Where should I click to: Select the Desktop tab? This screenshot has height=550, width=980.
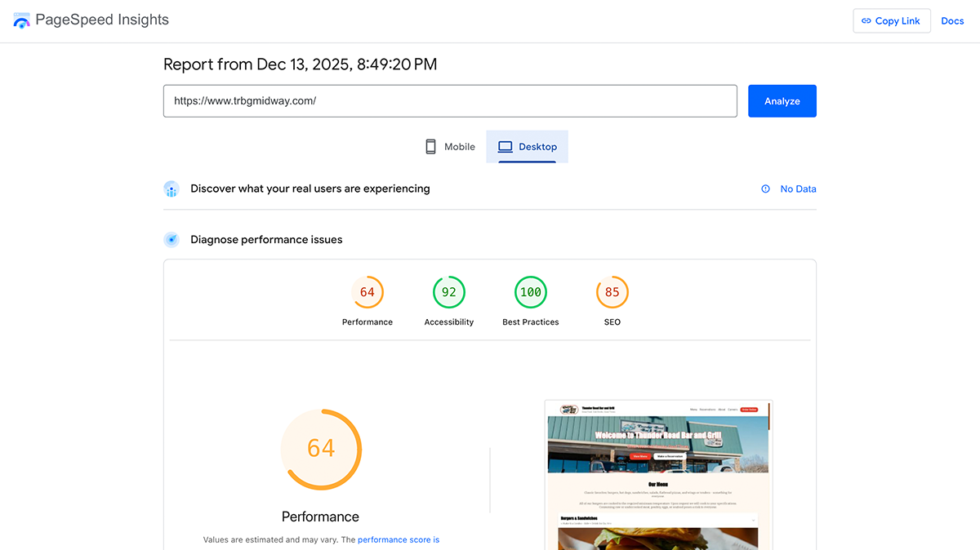(527, 146)
